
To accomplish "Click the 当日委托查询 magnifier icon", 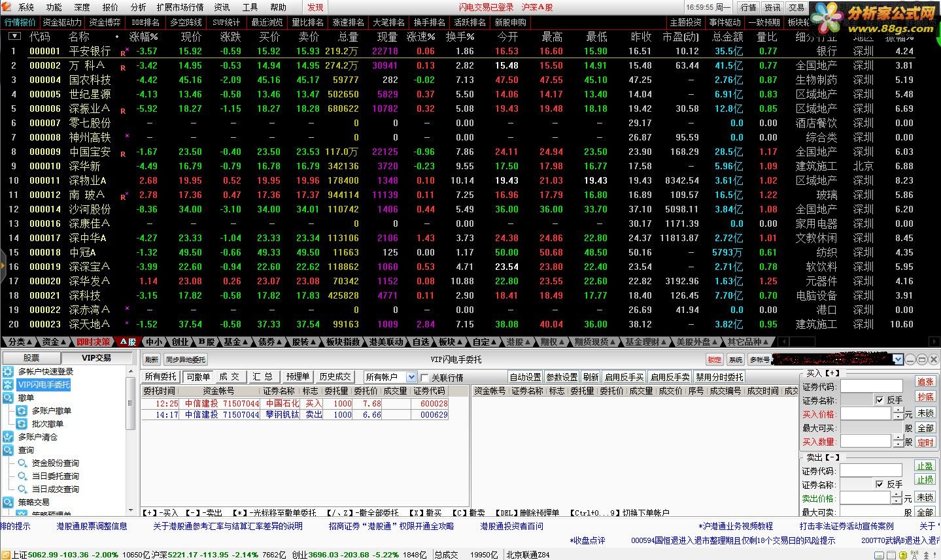I will (x=22, y=476).
